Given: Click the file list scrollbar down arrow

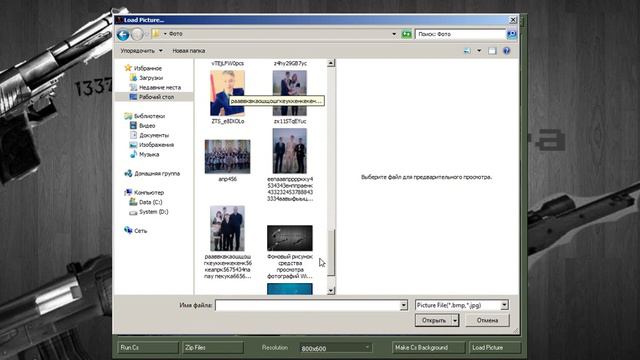Looking at the screenshot, I should (331, 291).
